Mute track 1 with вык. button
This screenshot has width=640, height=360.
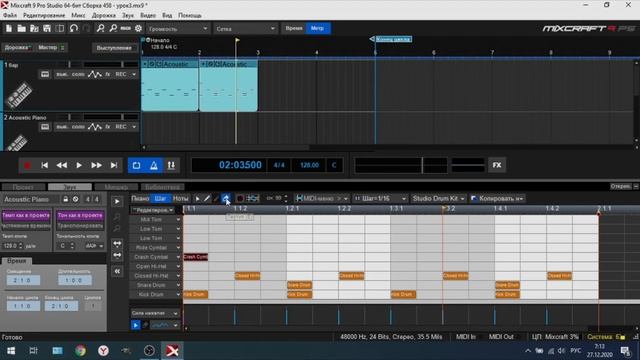62,74
